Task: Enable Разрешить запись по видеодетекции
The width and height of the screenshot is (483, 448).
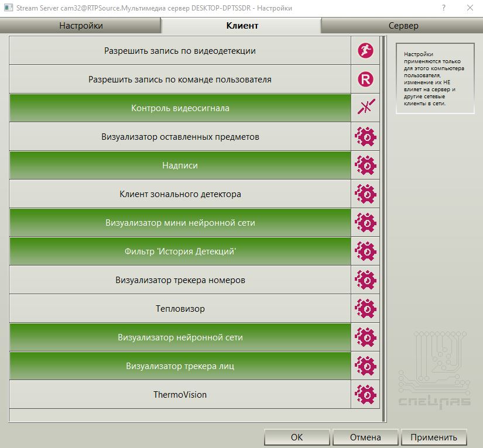Action: 180,50
